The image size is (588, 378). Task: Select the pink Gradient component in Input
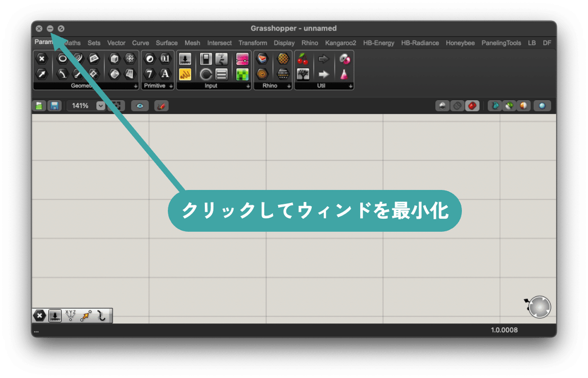point(242,59)
